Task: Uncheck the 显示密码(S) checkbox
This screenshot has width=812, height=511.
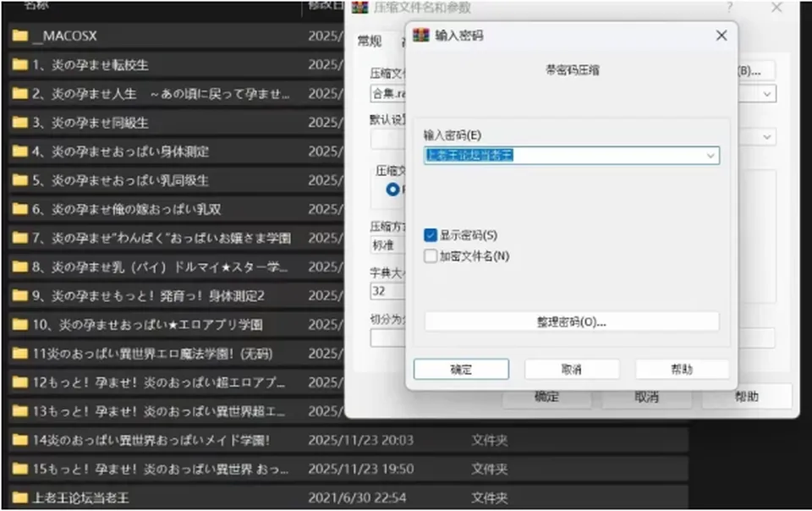Action: click(x=431, y=235)
